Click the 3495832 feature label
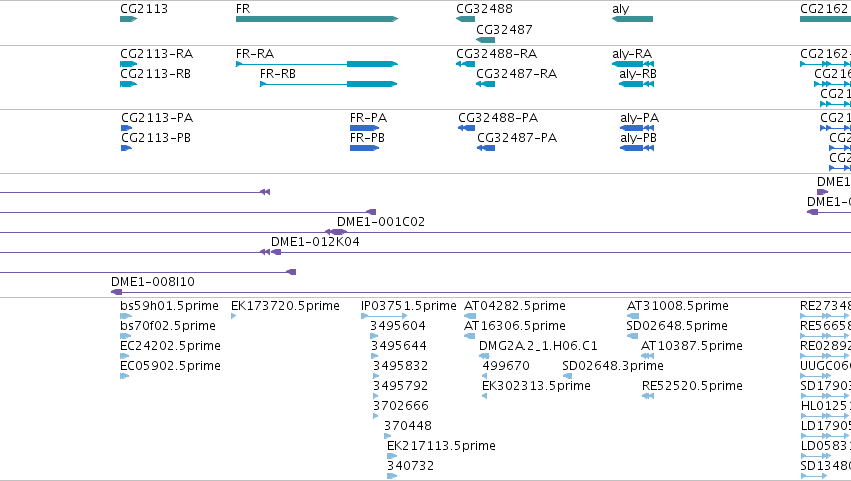The image size is (851, 481). [x=401, y=366]
